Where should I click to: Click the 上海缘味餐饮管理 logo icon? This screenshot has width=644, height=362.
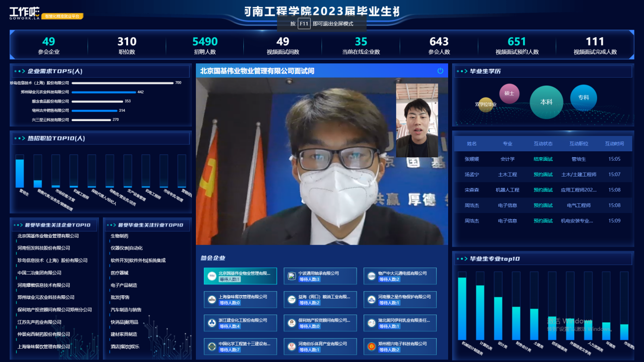click(212, 300)
